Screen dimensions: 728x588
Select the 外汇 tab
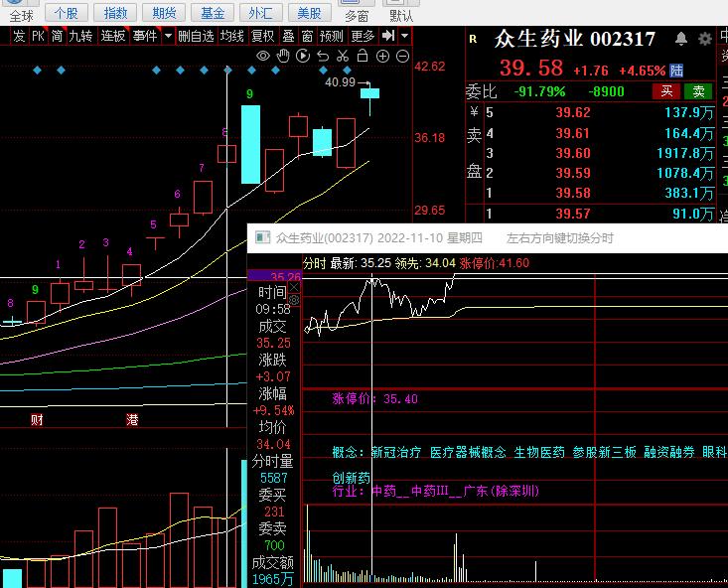pos(261,13)
